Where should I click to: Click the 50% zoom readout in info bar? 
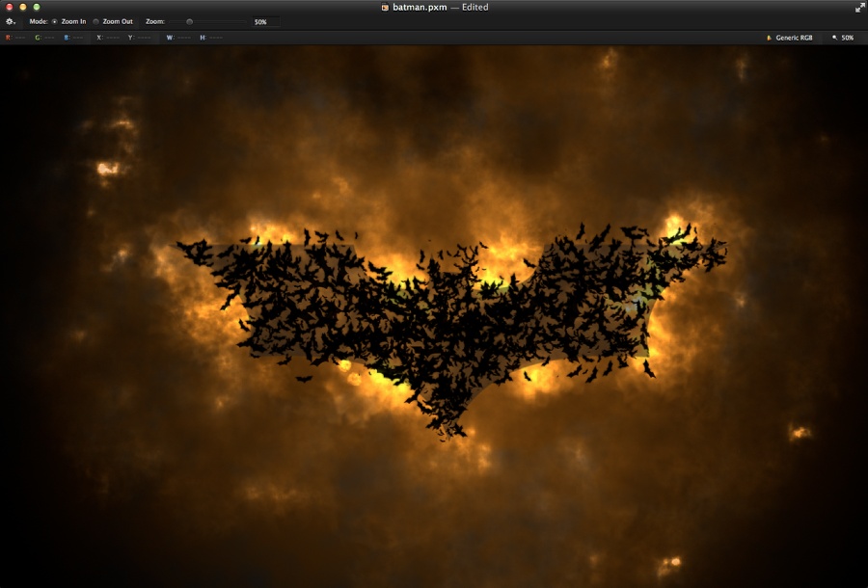point(848,38)
